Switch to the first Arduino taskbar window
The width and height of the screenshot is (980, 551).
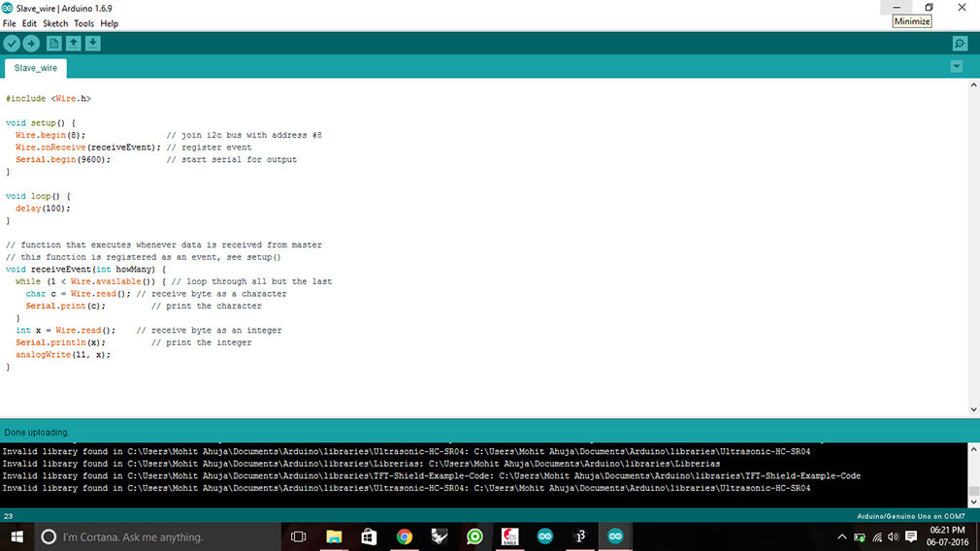tap(545, 536)
